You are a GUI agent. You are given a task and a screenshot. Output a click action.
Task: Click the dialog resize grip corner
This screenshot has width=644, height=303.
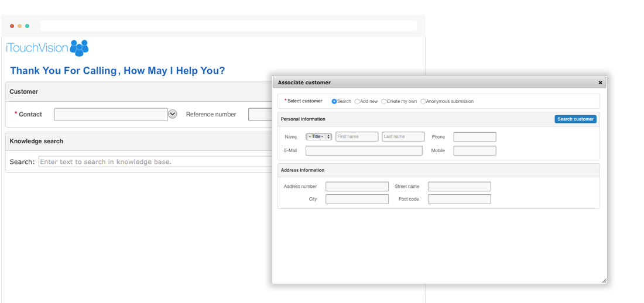pyautogui.click(x=604, y=281)
